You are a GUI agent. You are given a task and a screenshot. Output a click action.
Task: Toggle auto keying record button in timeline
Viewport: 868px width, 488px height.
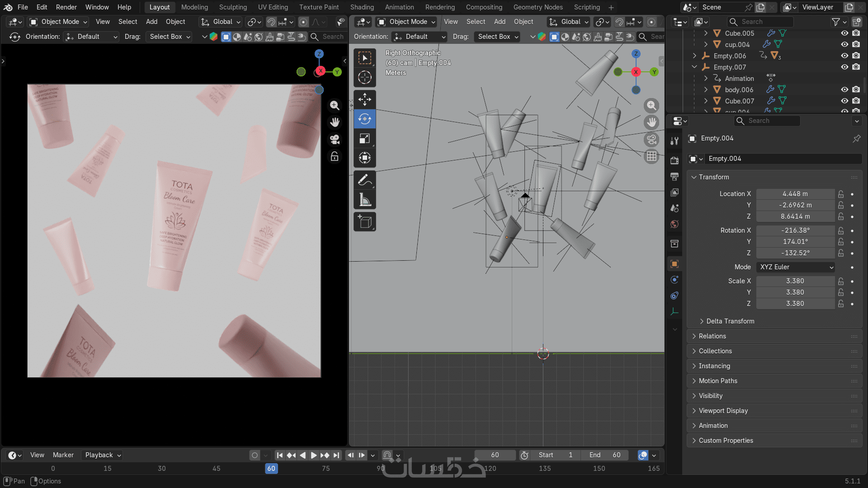pos(255,455)
